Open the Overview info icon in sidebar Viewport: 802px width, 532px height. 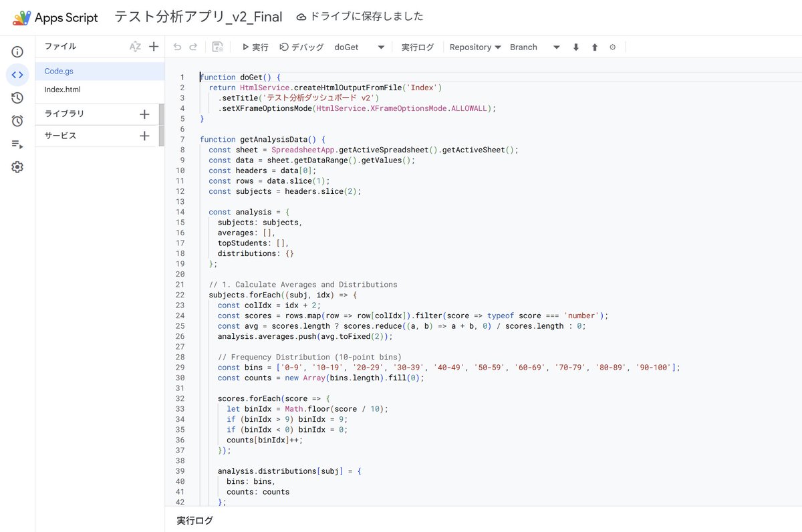pyautogui.click(x=17, y=52)
